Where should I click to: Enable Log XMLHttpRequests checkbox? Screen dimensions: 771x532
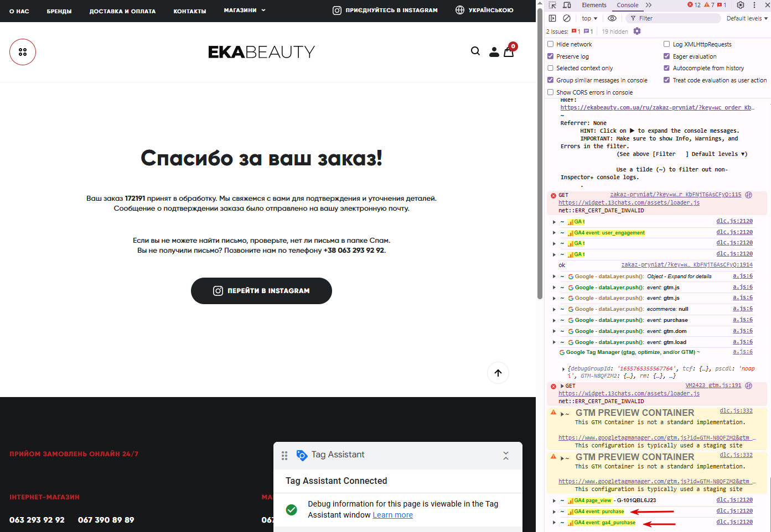coord(666,44)
